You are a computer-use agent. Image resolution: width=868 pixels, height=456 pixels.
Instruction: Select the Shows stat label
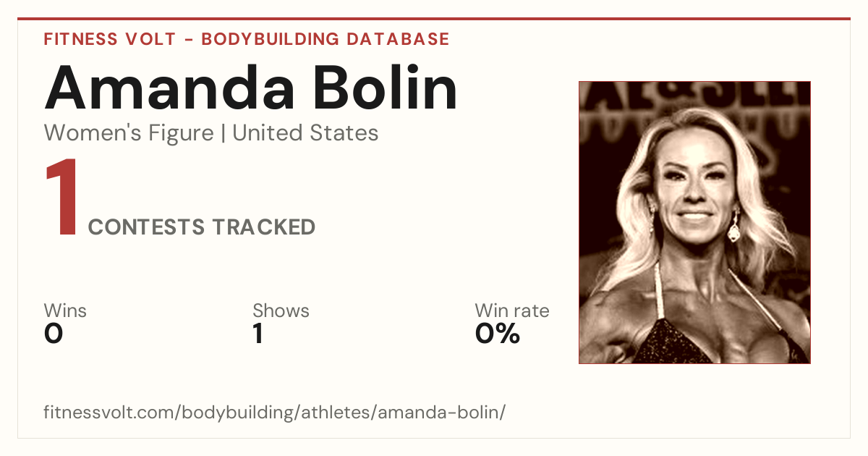tap(281, 311)
